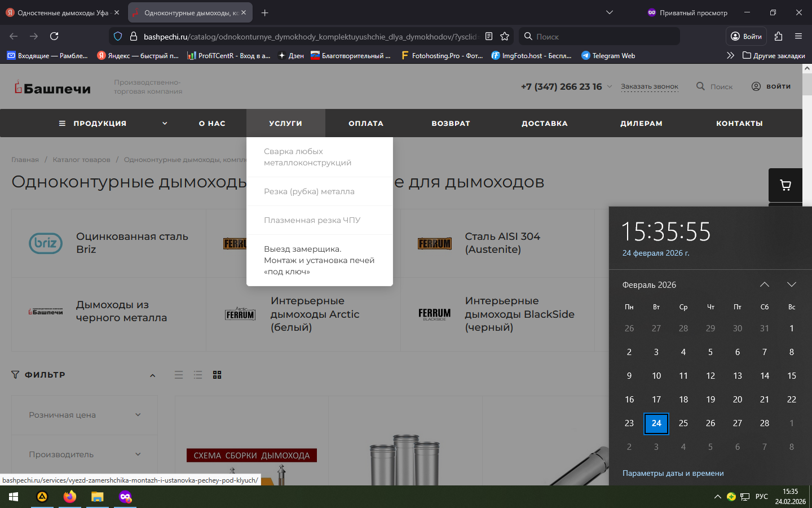
Task: Switch to grid view layout icon
Action: [217, 375]
